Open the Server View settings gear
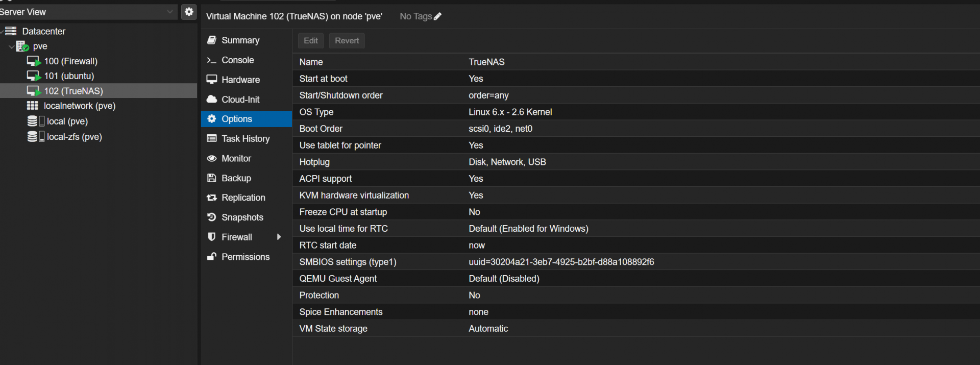This screenshot has height=365, width=980. coord(189,12)
